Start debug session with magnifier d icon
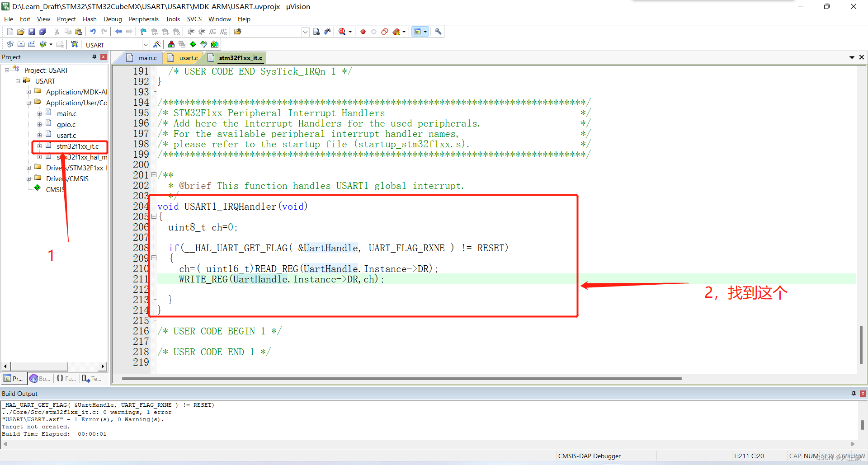 click(342, 32)
